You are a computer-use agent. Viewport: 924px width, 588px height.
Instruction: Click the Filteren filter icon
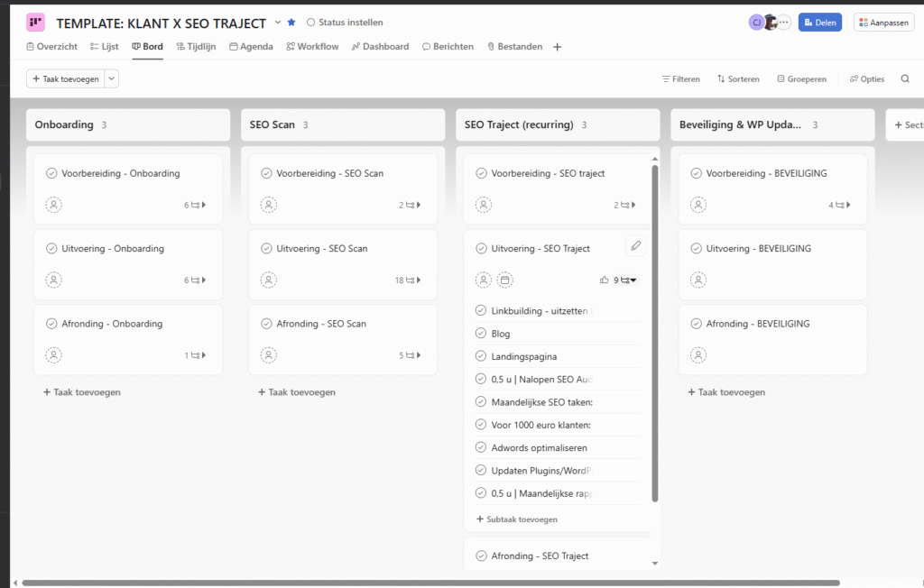click(666, 78)
